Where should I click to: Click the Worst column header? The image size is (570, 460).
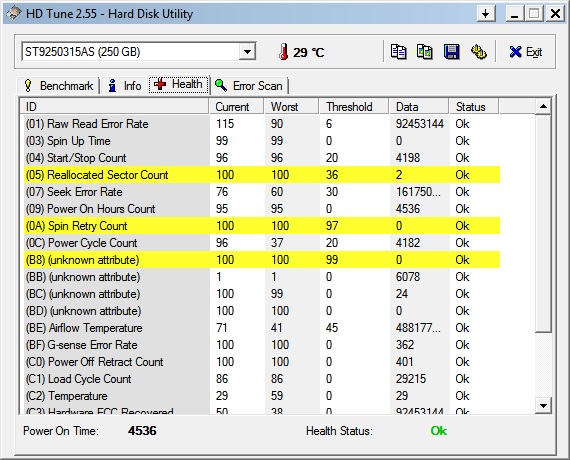click(x=291, y=107)
